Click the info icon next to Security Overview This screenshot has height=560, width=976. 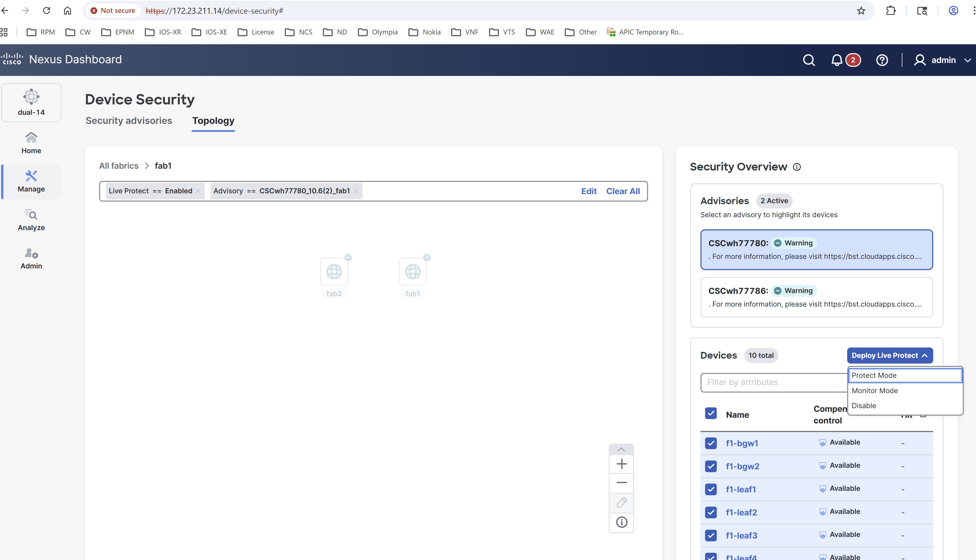pos(797,167)
